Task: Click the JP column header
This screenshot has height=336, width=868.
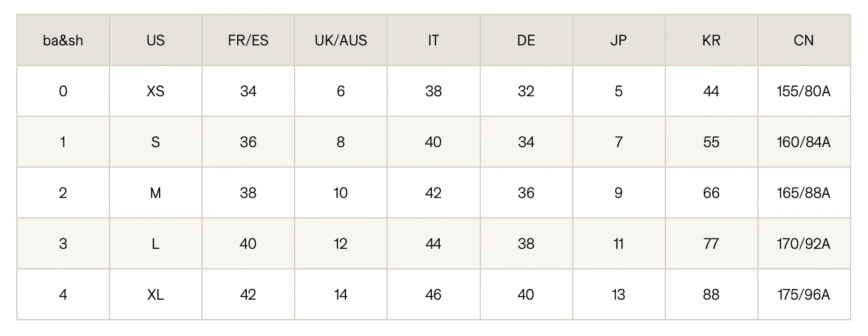Action: (618, 41)
